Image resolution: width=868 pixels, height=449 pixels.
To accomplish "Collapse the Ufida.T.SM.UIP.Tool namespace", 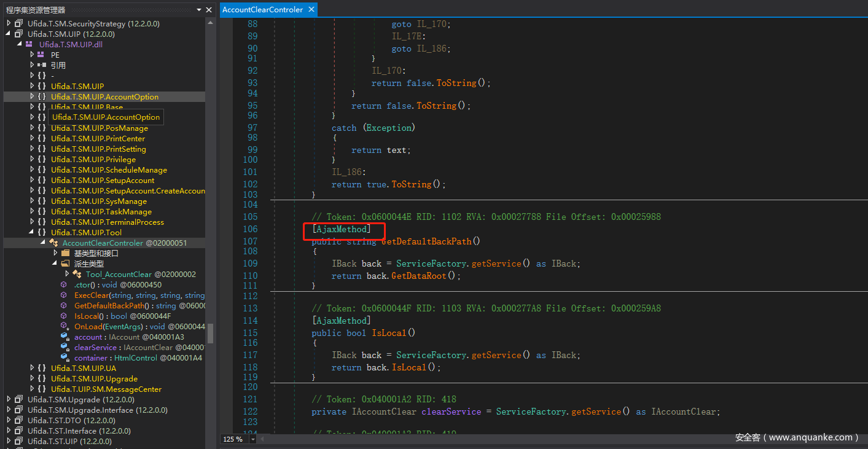I will click(31, 233).
